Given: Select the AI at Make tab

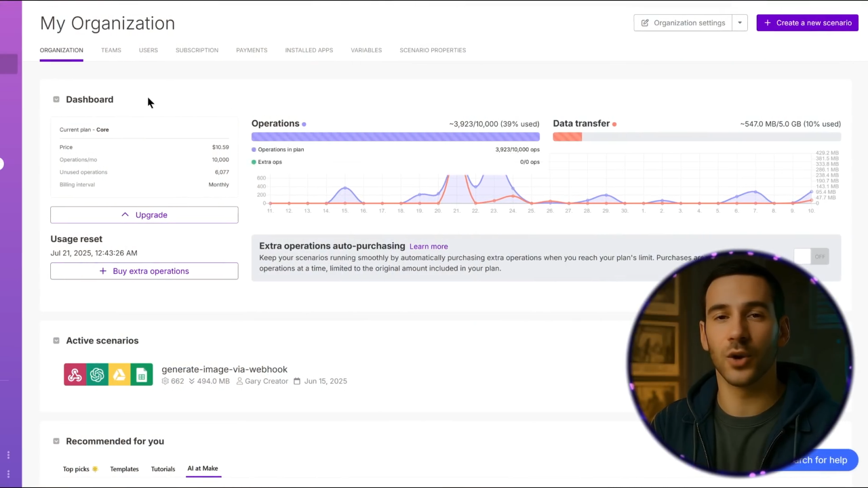Looking at the screenshot, I should [x=203, y=468].
